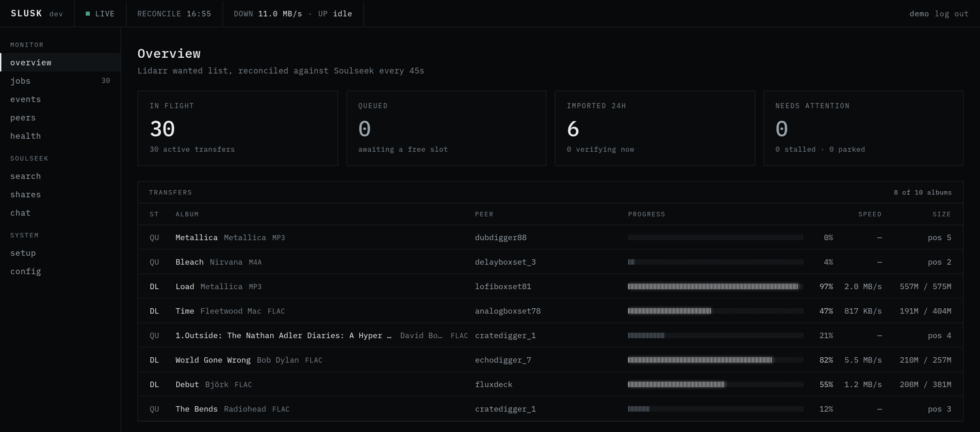Image resolution: width=980 pixels, height=432 pixels.
Task: Click the 191M / 404M size value
Action: coord(926,311)
